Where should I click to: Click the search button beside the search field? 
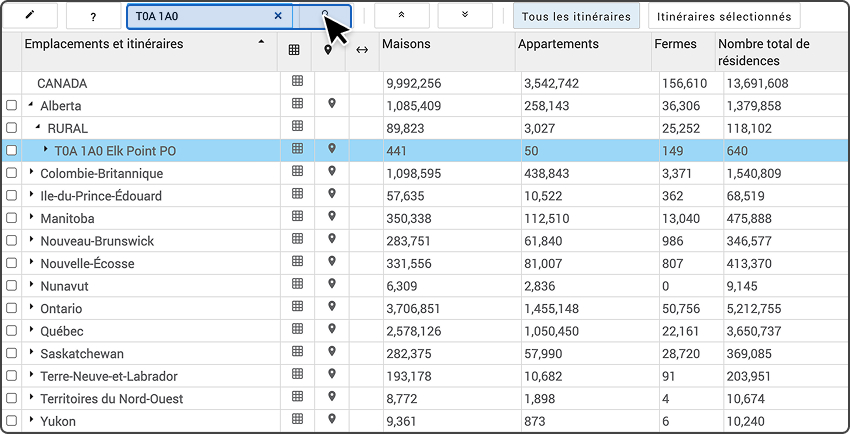tap(324, 16)
